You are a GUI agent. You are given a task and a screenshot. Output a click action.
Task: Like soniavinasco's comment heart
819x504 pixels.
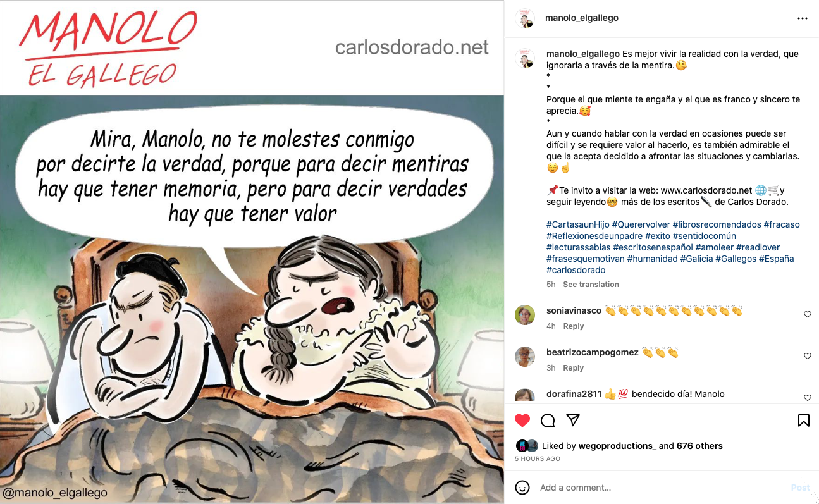808,314
